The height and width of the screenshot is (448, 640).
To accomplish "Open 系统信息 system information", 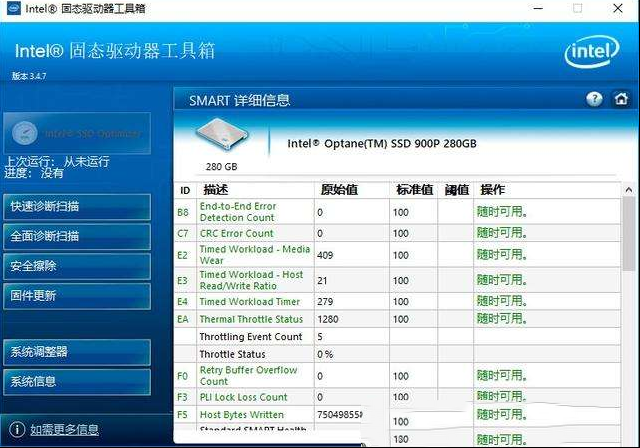I will click(77, 382).
